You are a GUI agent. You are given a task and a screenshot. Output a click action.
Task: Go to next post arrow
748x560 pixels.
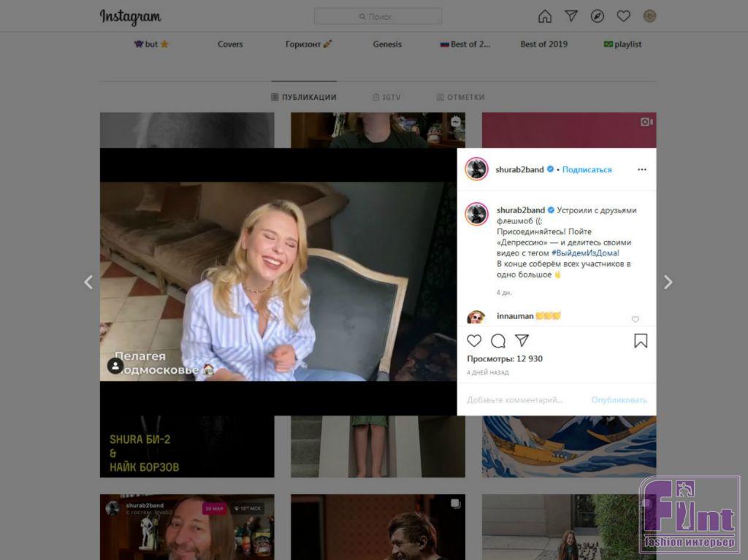point(668,283)
